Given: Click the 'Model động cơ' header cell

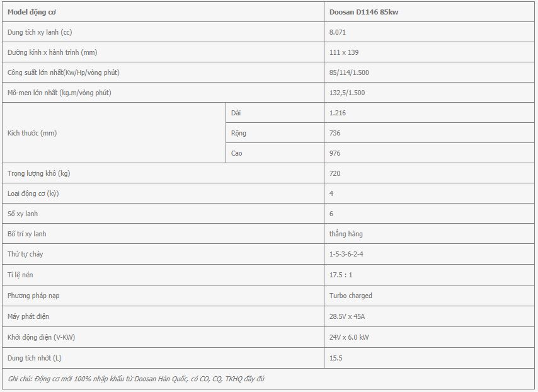Looking at the screenshot, I should click(163, 12).
